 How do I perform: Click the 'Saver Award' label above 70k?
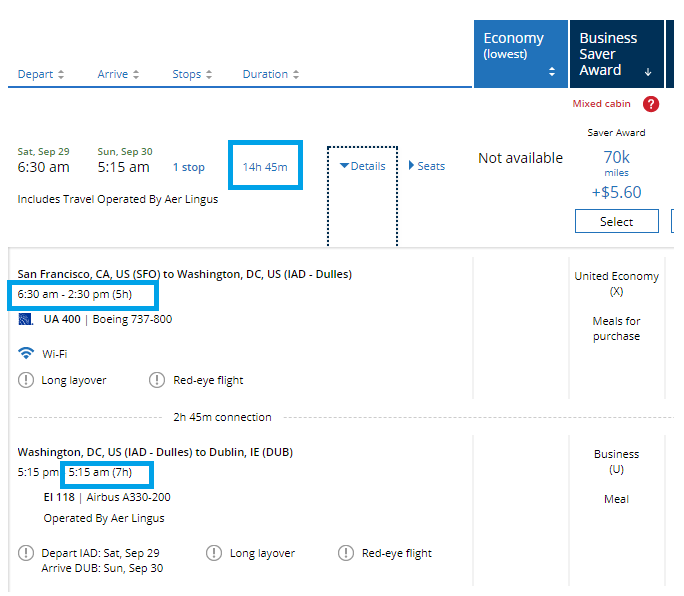(616, 133)
